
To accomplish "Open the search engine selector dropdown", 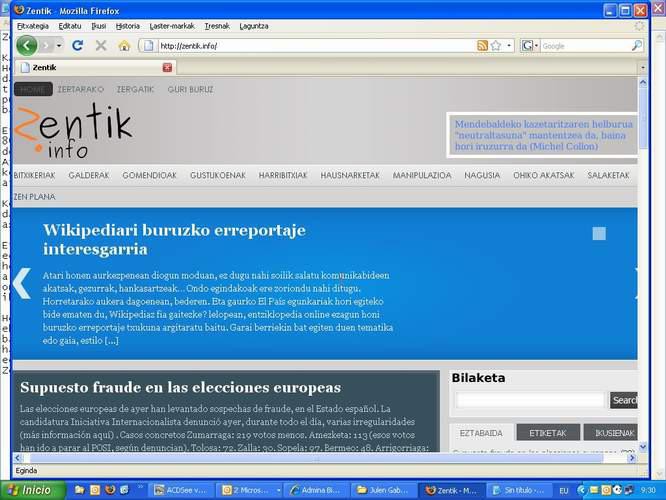I will [x=530, y=45].
